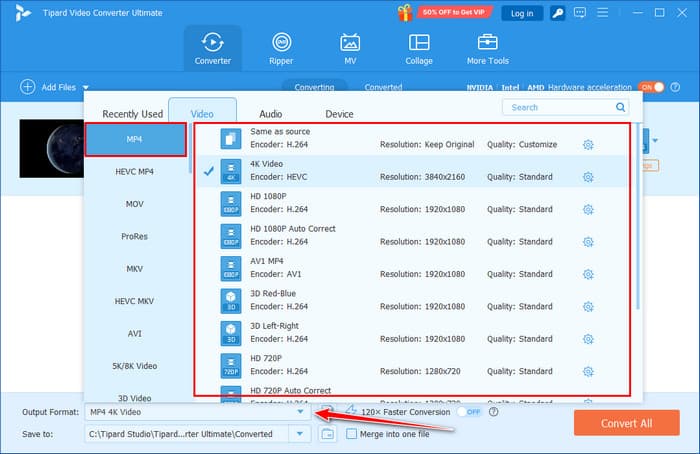
Task: Open the Output Format dropdown
Action: point(198,412)
